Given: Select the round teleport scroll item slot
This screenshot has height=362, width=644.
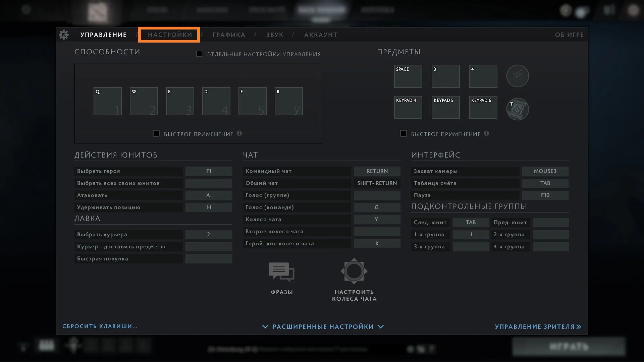Looking at the screenshot, I should point(517,76).
